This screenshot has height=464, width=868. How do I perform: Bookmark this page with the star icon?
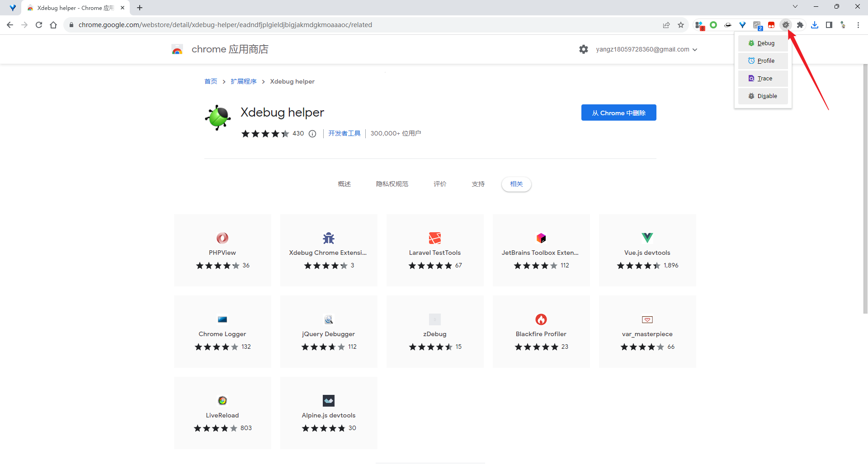click(681, 25)
